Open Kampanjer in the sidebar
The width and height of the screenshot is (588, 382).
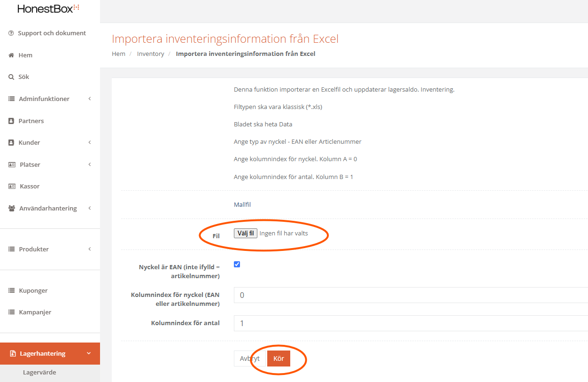[x=35, y=312]
